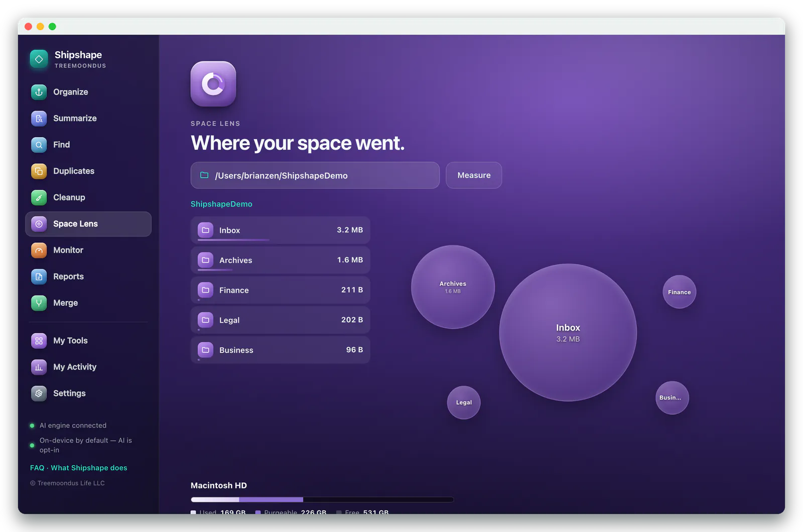Click the Space Lens sidebar icon

[39, 224]
